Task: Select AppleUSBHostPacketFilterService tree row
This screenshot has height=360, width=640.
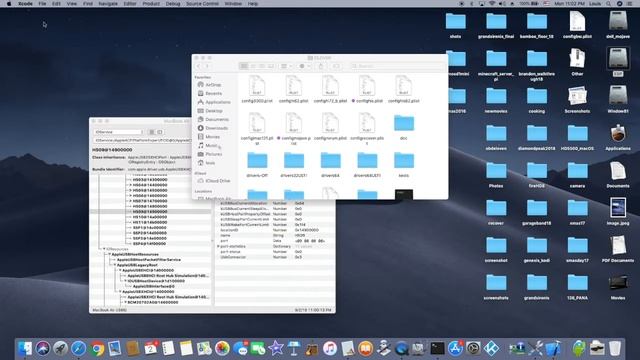Action: coord(149,260)
